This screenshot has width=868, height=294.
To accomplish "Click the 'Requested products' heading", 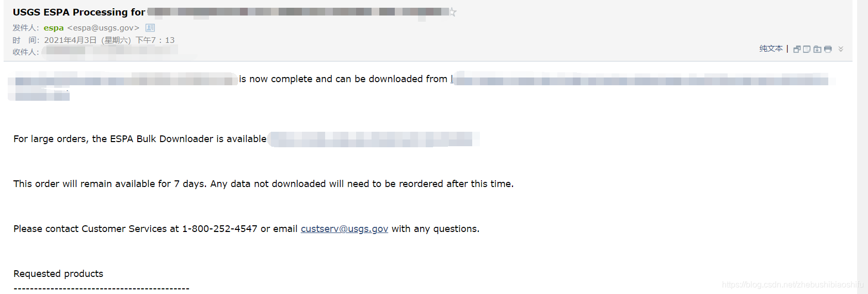I will [x=58, y=274].
